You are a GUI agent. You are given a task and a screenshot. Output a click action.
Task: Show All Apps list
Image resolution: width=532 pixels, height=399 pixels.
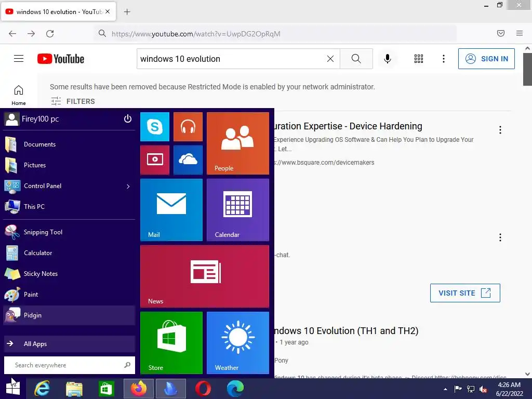[x=69, y=344]
